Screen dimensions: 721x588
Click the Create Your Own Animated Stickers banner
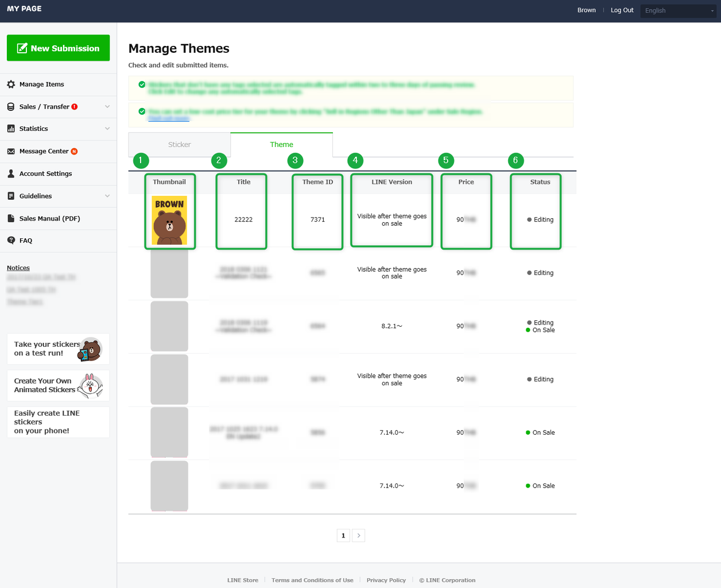58,385
